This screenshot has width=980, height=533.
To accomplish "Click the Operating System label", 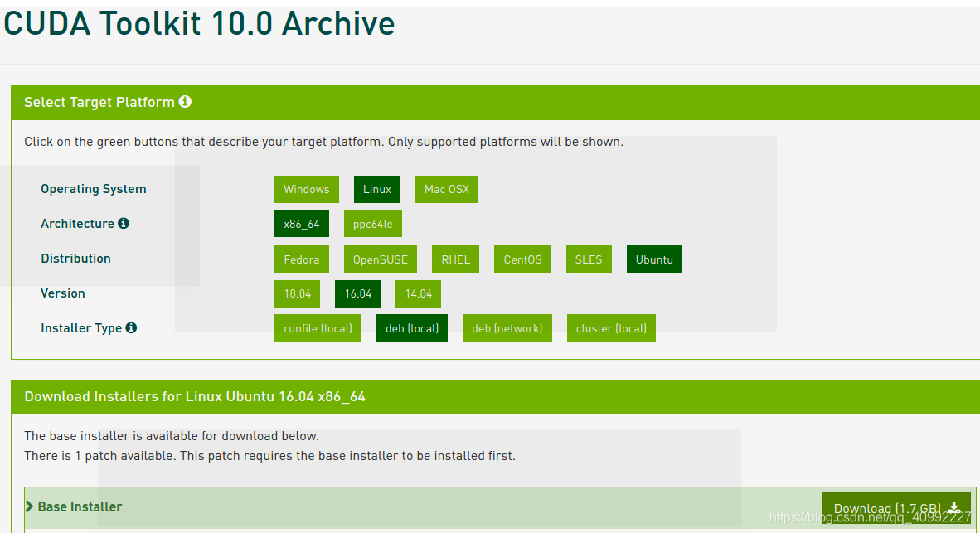I will 94,189.
